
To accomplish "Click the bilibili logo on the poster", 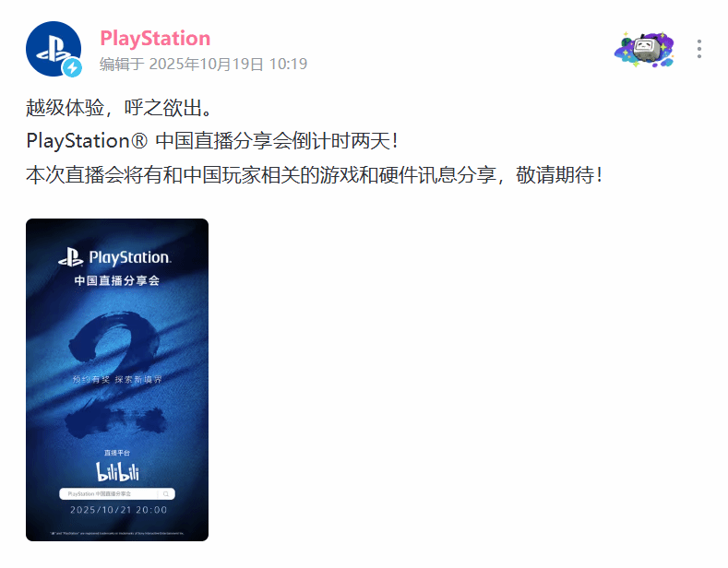I will [x=117, y=472].
